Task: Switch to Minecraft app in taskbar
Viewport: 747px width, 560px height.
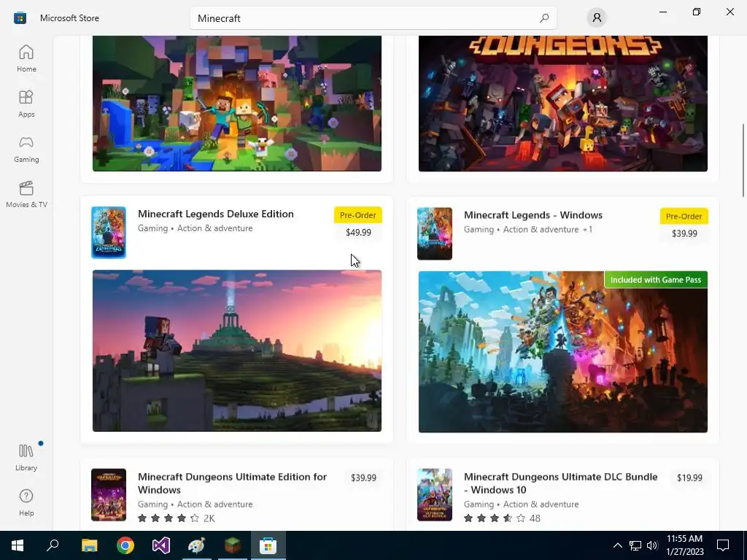Action: tap(233, 545)
